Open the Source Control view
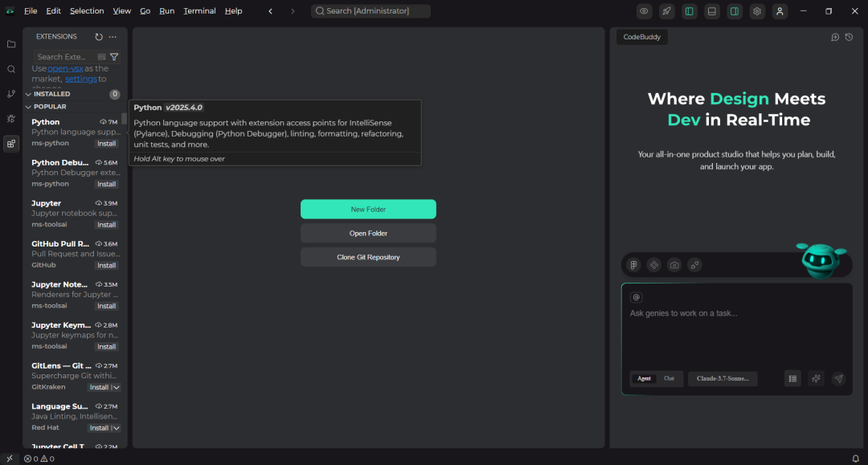Image resolution: width=868 pixels, height=465 pixels. [x=11, y=94]
